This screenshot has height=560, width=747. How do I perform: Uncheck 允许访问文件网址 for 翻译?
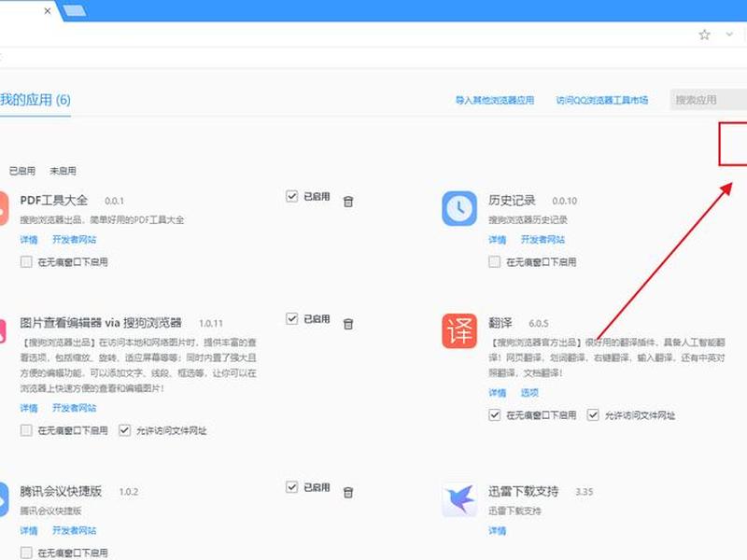coord(593,415)
